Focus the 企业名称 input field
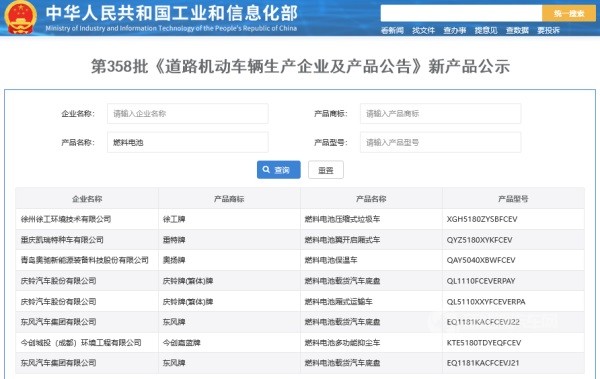This screenshot has height=379, width=600. point(188,113)
